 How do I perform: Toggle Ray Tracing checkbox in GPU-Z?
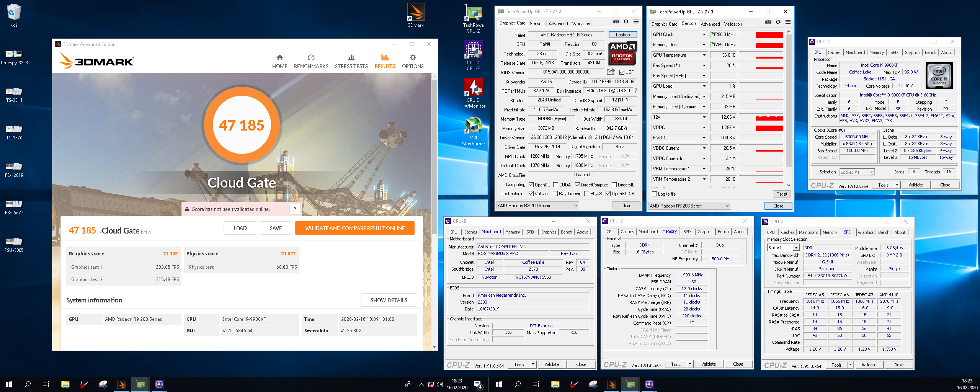tap(555, 194)
